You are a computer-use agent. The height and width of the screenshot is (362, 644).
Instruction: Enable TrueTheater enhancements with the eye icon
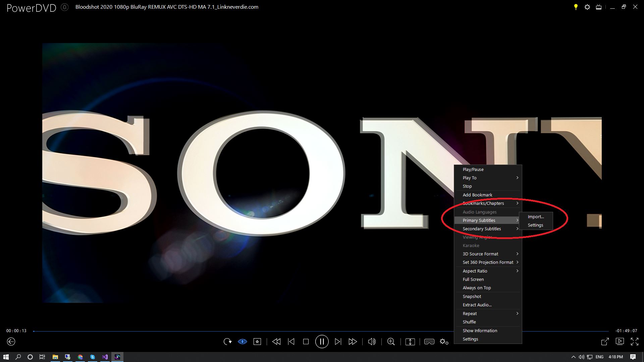pos(243,342)
